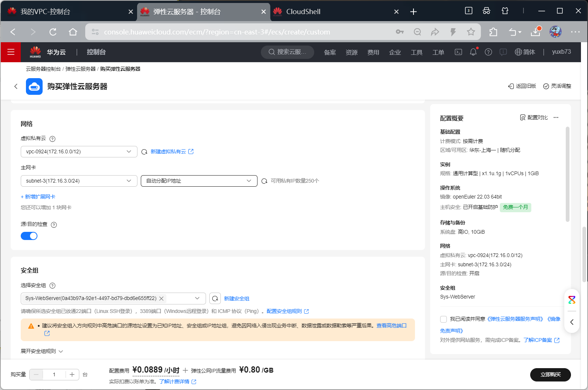Open saved password key icon
This screenshot has height=390, width=588.
point(400,32)
